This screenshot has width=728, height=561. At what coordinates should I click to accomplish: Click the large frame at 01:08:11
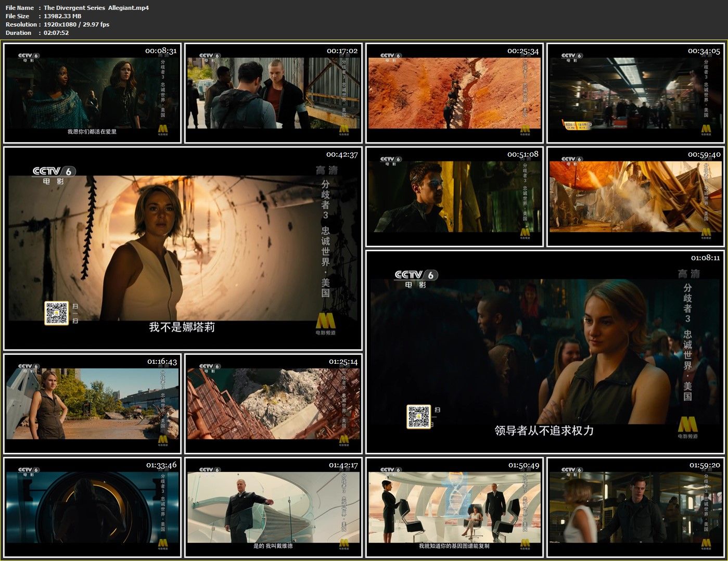click(x=545, y=352)
